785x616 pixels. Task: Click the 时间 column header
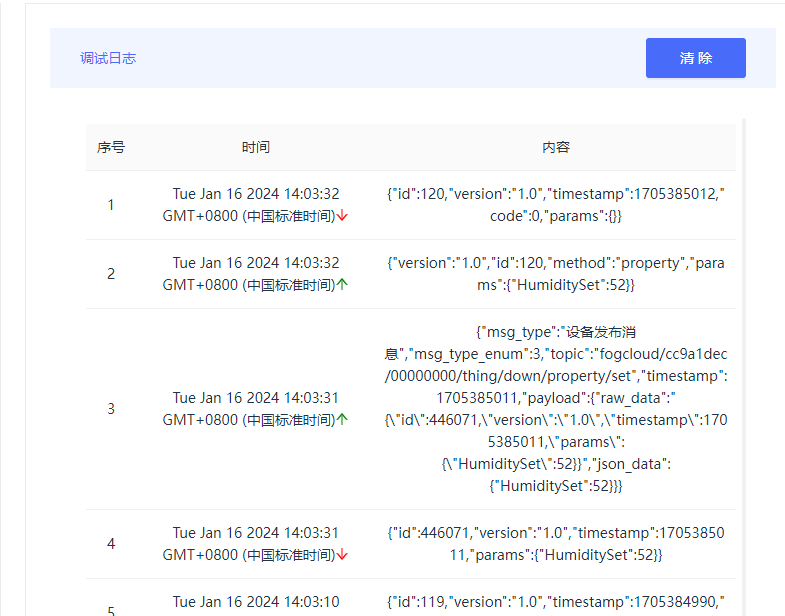256,147
